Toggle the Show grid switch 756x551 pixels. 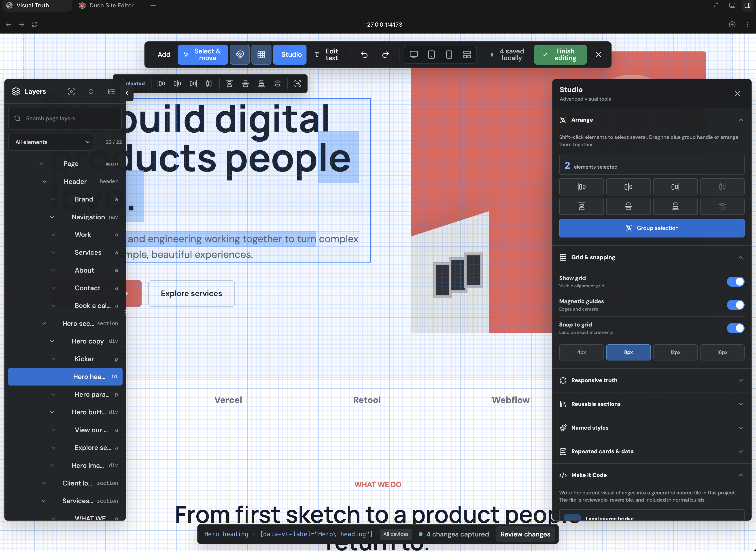coord(735,282)
